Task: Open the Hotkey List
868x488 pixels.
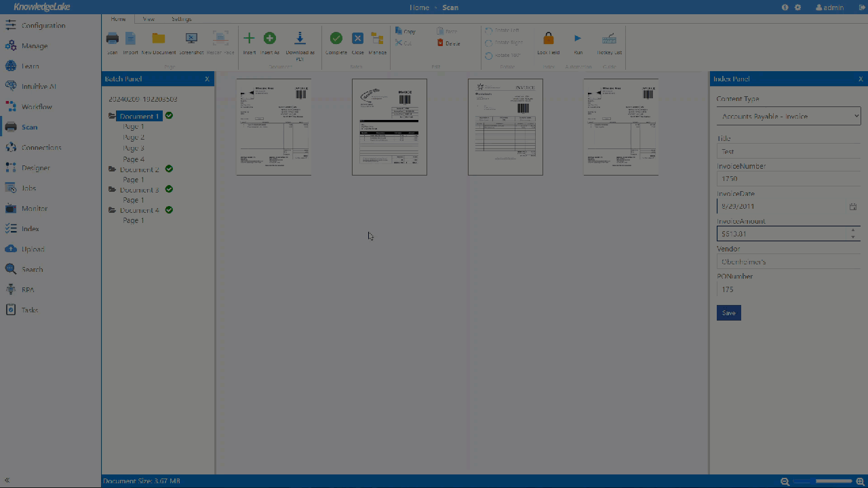Action: point(608,41)
